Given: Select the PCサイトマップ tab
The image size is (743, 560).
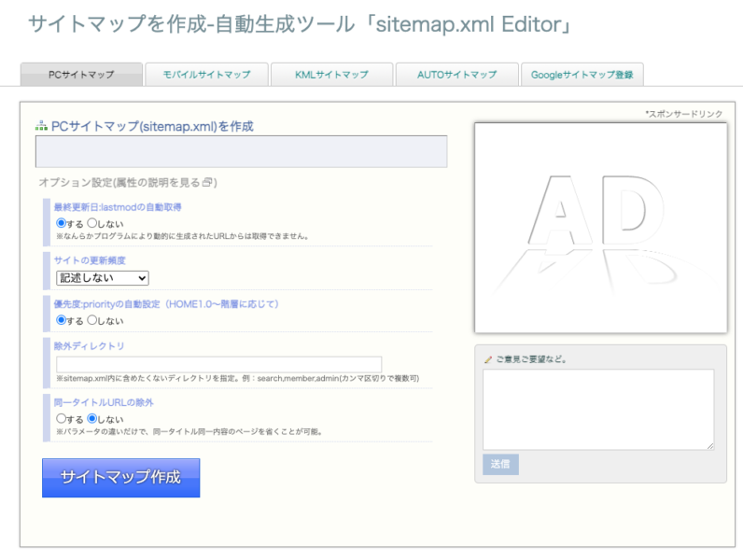Looking at the screenshot, I should coord(81,75).
